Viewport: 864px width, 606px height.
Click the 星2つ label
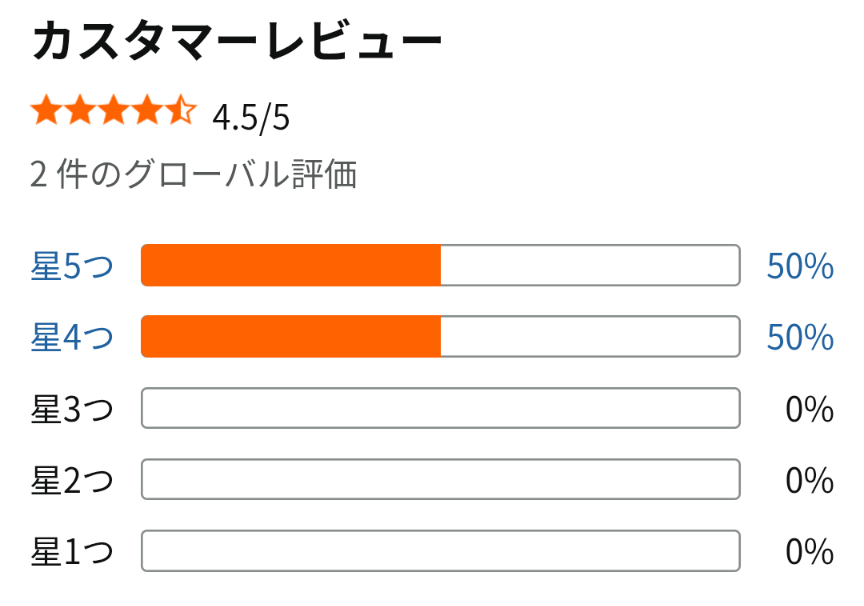72,481
